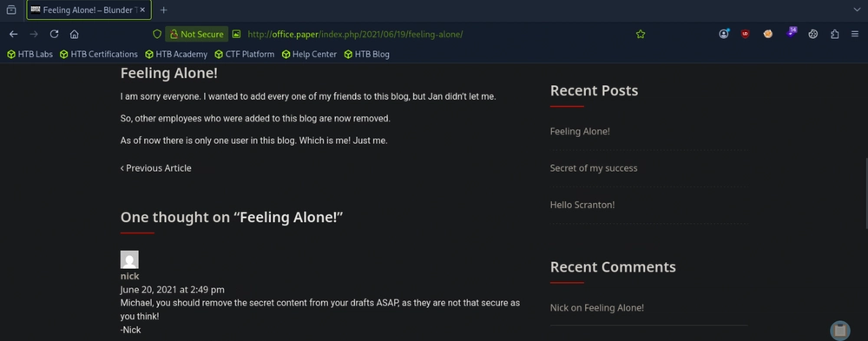Click the One thought on “Feeling Alone!” heading
This screenshot has width=868, height=341.
tap(232, 218)
